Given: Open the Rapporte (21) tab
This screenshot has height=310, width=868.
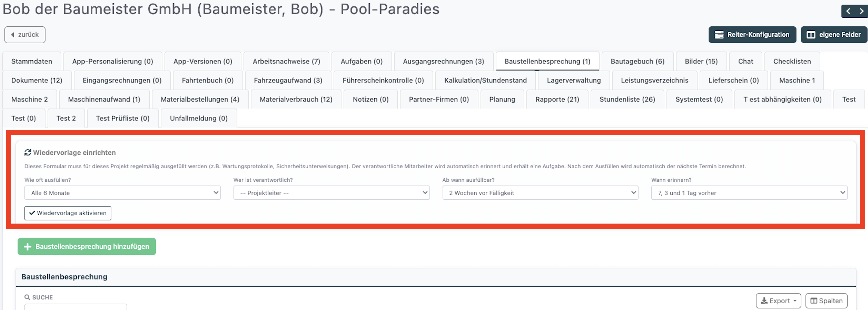Looking at the screenshot, I should click(x=557, y=100).
